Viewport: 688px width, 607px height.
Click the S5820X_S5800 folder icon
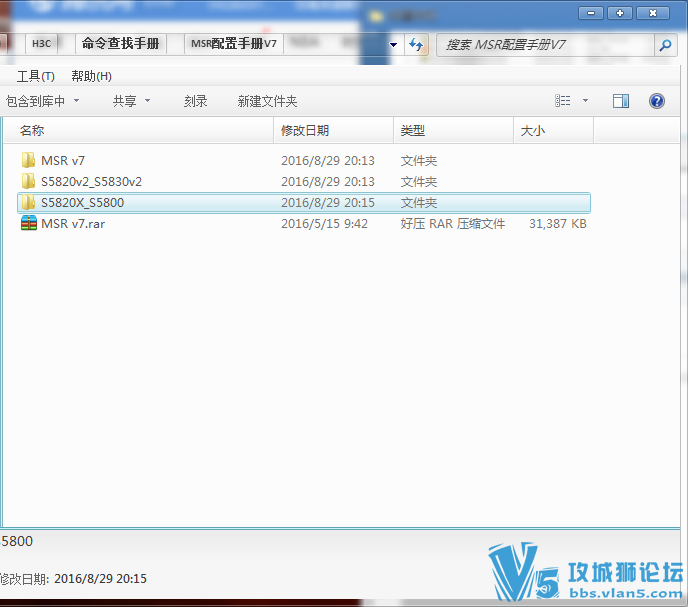click(29, 202)
